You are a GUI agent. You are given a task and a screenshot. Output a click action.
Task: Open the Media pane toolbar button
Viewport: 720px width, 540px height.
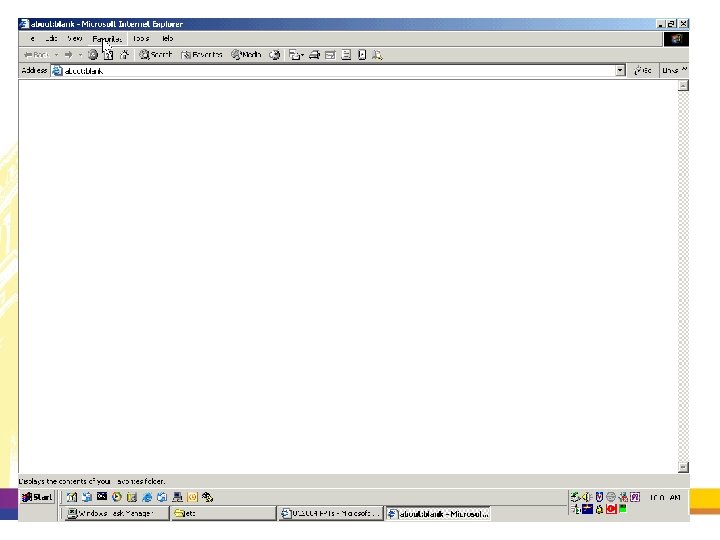[246, 55]
